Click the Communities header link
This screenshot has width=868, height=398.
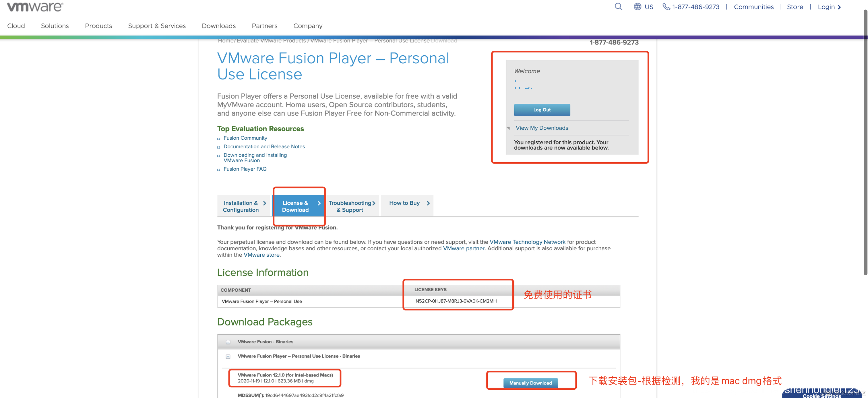[x=753, y=7]
